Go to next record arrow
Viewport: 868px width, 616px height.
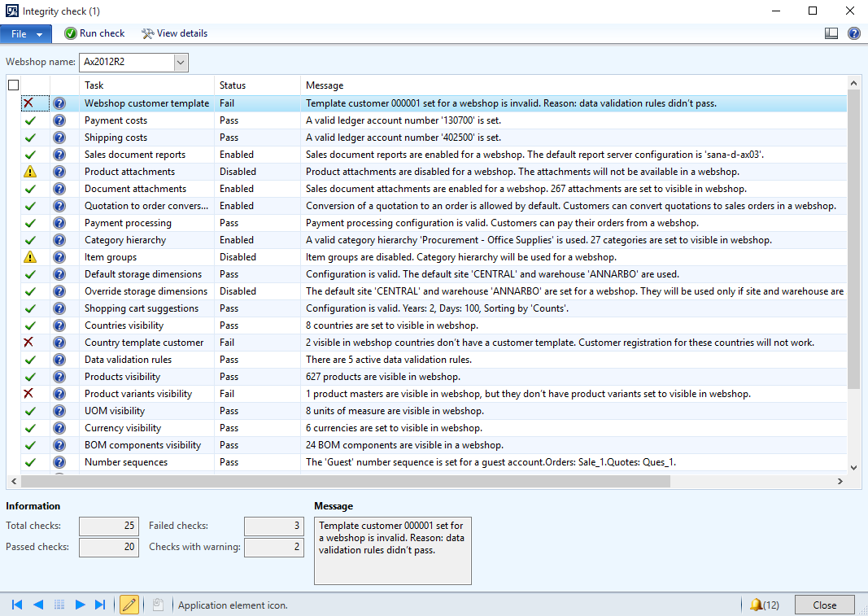pyautogui.click(x=80, y=605)
